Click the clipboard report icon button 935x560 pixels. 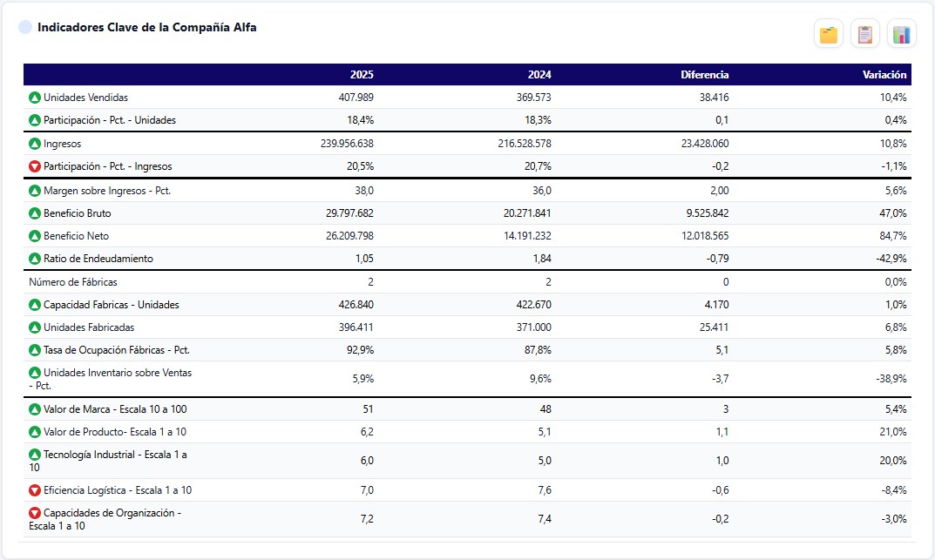[x=865, y=34]
